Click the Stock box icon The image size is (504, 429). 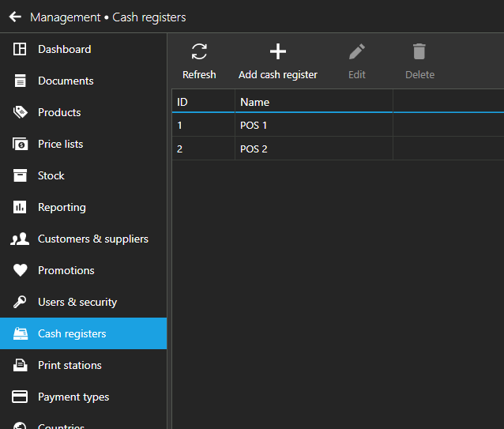coord(20,175)
